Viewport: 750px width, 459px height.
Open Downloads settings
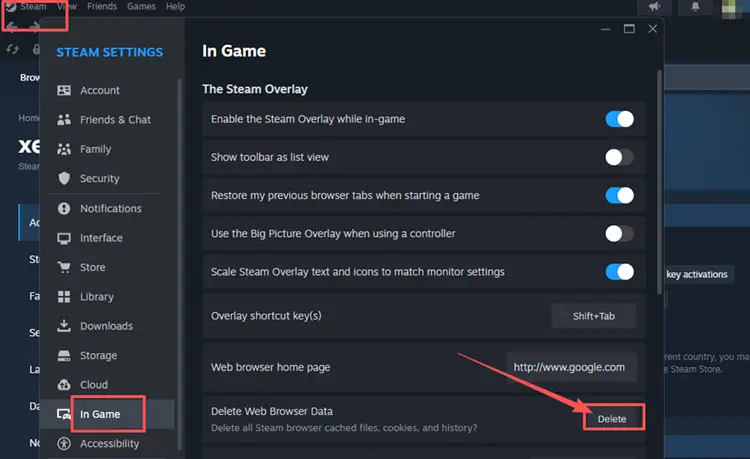(x=106, y=326)
